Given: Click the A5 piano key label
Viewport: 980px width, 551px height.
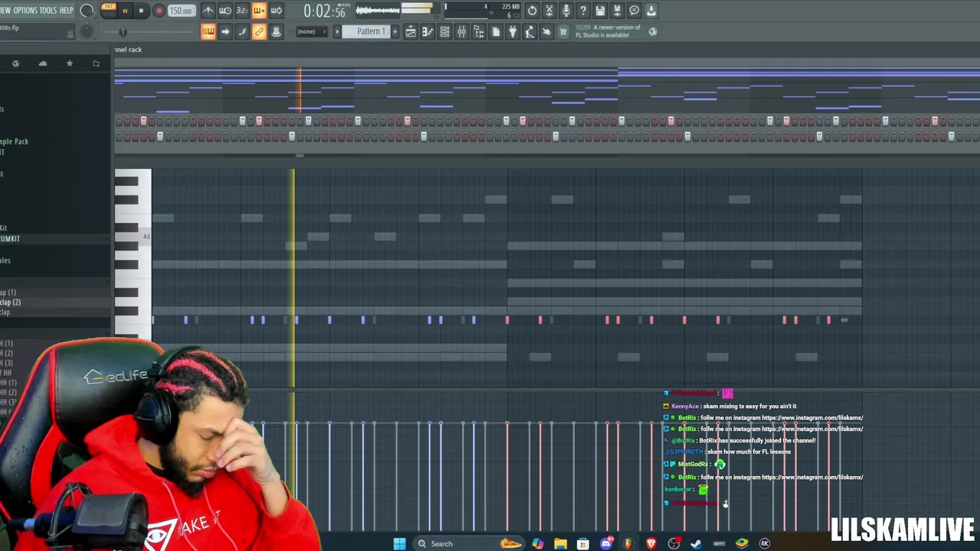Looking at the screenshot, I should [146, 236].
